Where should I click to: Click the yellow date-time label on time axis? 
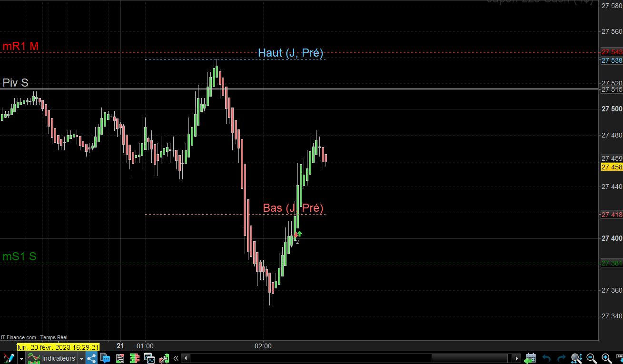pos(58,347)
